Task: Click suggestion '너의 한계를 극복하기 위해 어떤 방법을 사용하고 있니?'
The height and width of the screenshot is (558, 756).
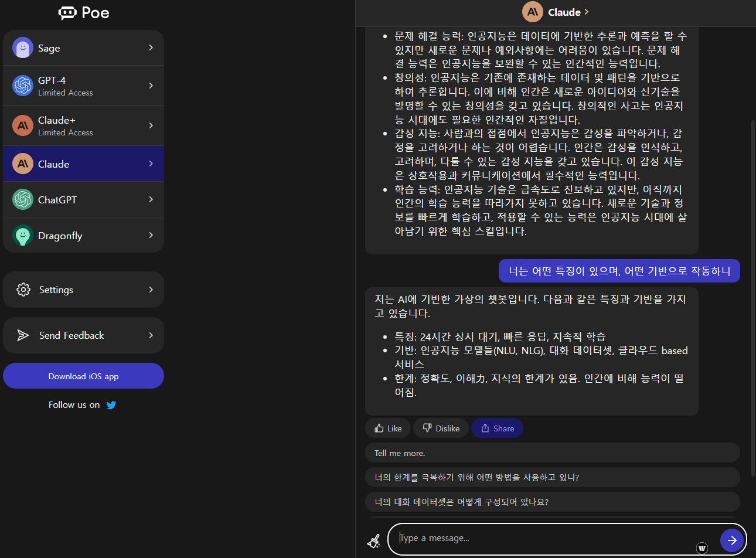Action: (553, 477)
